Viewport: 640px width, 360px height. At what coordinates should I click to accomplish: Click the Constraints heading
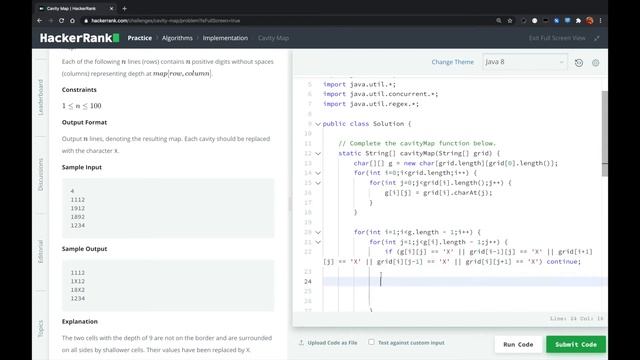[79, 90]
